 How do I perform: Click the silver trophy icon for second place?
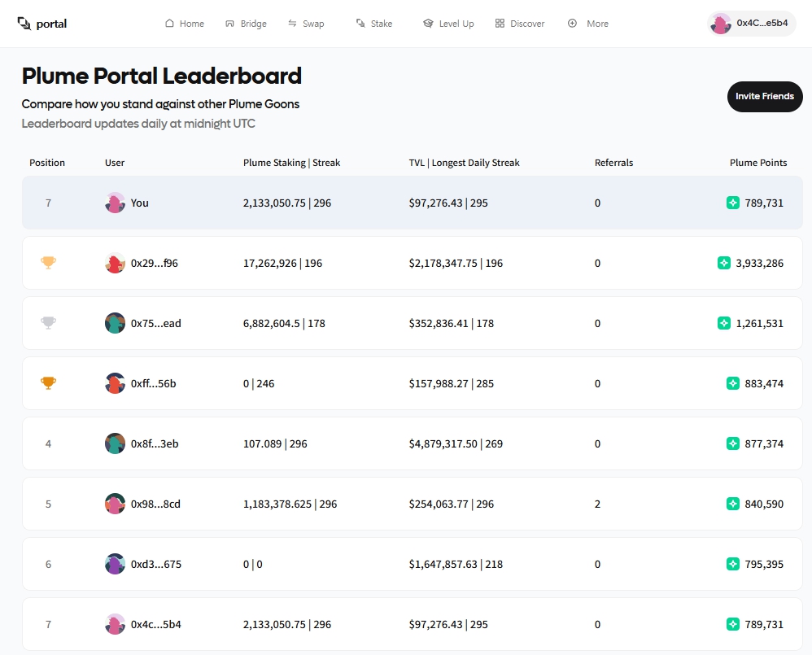pyautogui.click(x=48, y=322)
